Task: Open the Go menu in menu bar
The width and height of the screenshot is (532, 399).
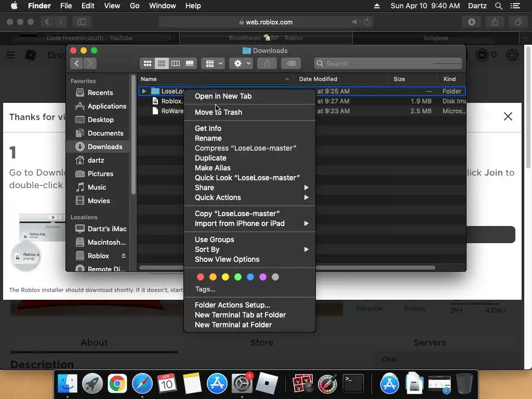Action: coord(135,6)
